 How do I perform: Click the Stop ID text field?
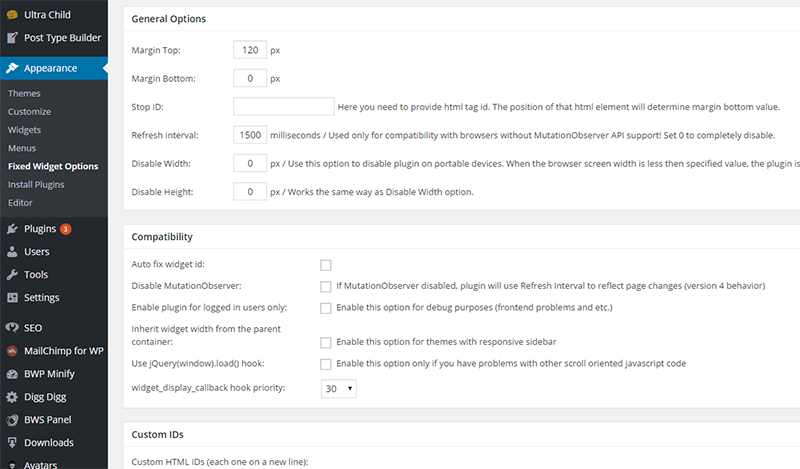coord(284,107)
